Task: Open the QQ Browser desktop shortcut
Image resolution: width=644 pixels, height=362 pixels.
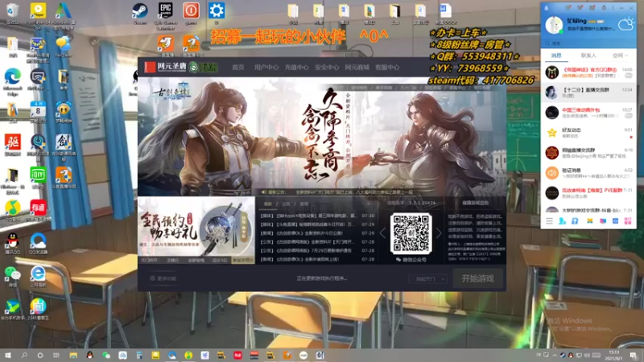Action: pyautogui.click(x=38, y=243)
